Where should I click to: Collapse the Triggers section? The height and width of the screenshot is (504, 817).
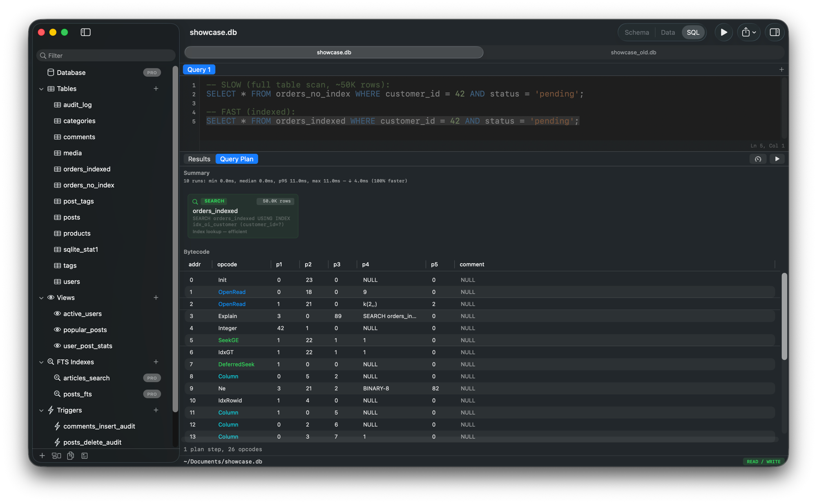[41, 410]
